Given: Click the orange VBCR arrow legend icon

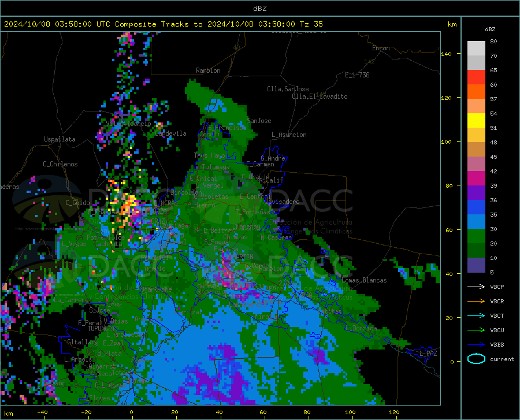Looking at the screenshot, I should pyautogui.click(x=476, y=301).
